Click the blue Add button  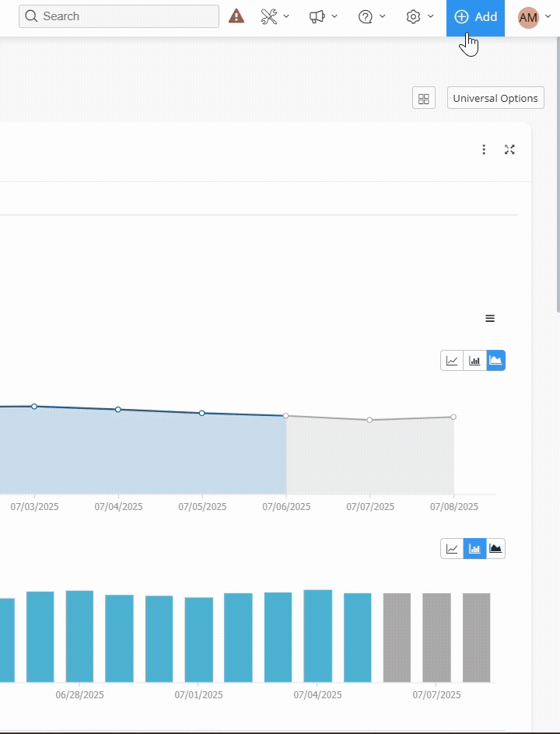click(475, 17)
